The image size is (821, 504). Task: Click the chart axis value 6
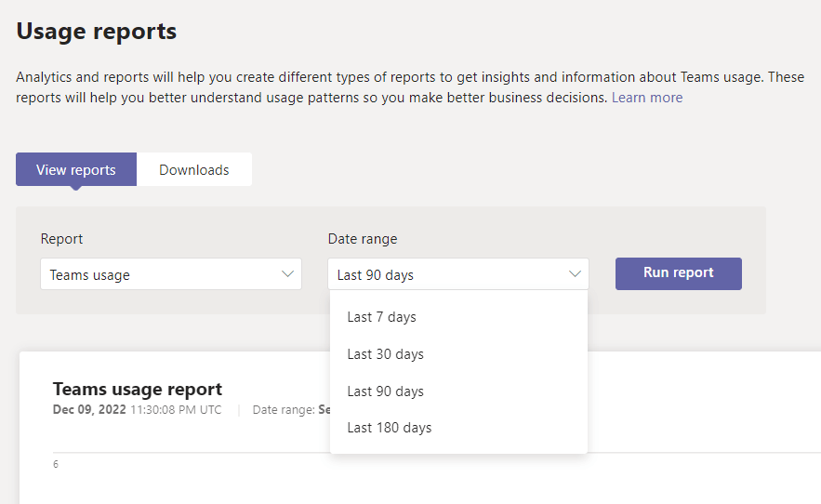tap(56, 464)
